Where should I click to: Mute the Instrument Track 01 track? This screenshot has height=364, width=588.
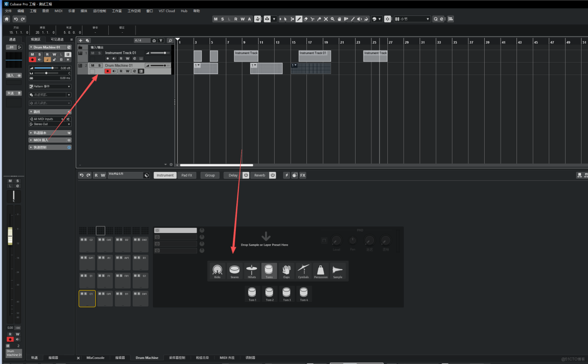point(93,53)
